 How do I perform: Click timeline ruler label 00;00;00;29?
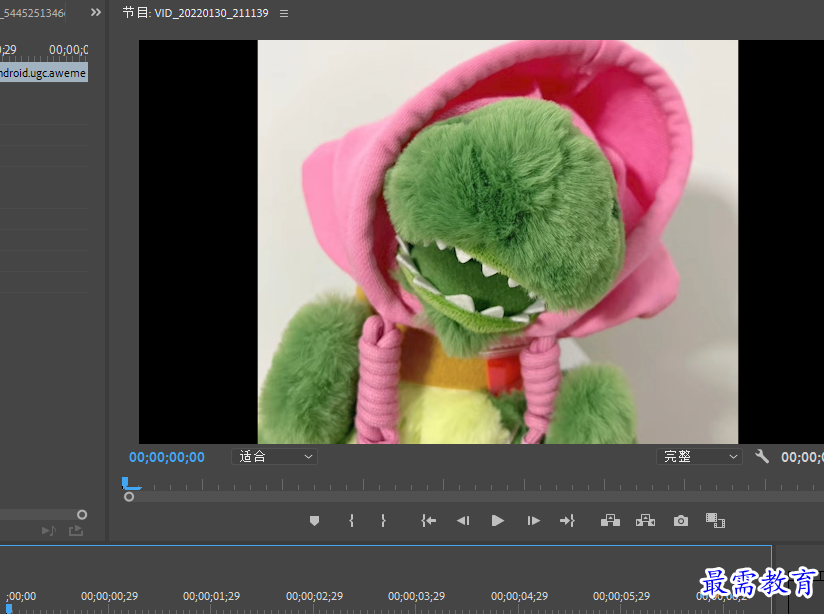point(109,596)
